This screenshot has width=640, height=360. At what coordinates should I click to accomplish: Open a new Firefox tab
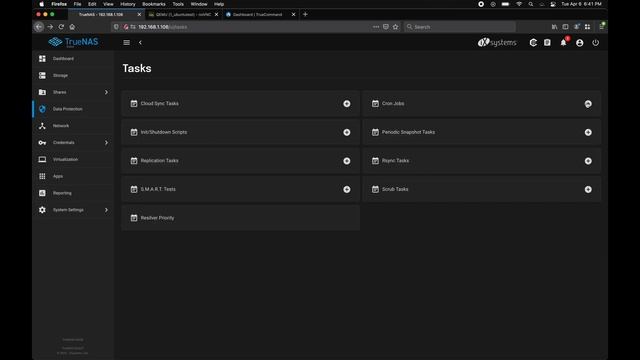pyautogui.click(x=305, y=14)
